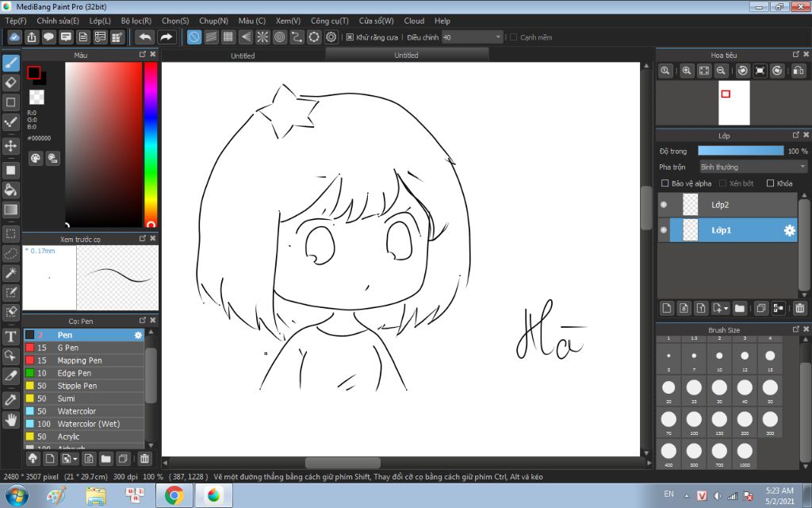Select the Edge Pen brush

point(84,373)
